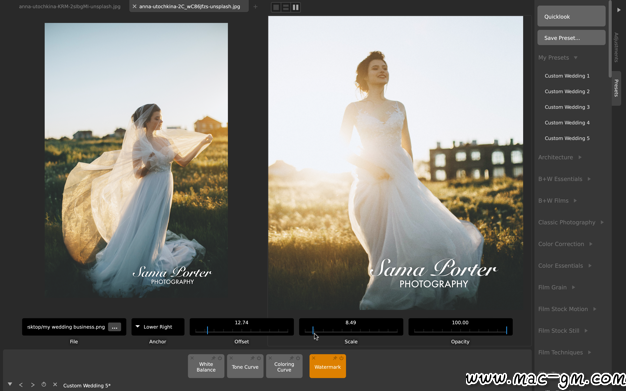Image resolution: width=626 pixels, height=391 pixels.
Task: Pin the White Balance tool
Action: 213,358
